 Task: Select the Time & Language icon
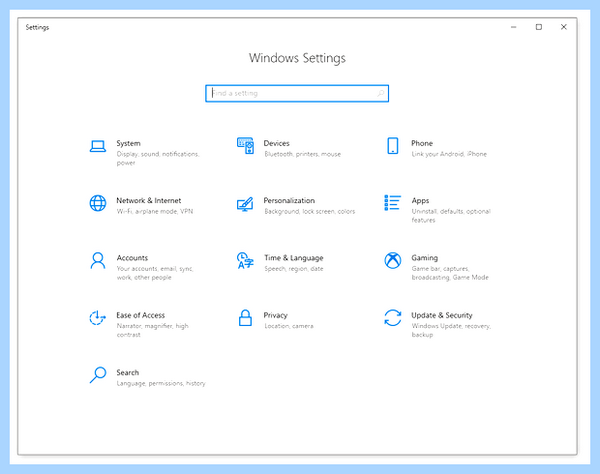[245, 261]
